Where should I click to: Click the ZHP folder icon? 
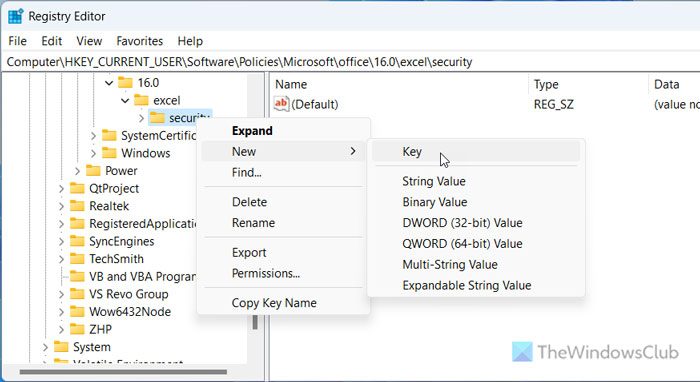[x=77, y=329]
